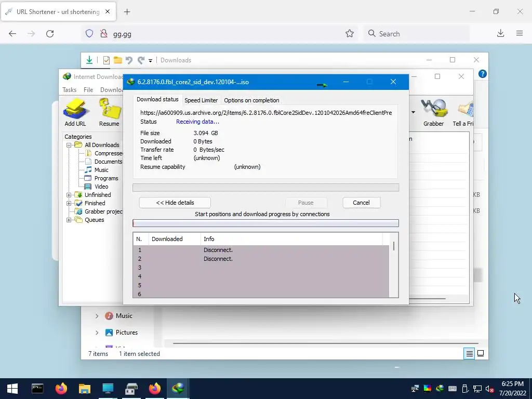Expand the Unfinished category
The image size is (532, 399).
(69, 195)
